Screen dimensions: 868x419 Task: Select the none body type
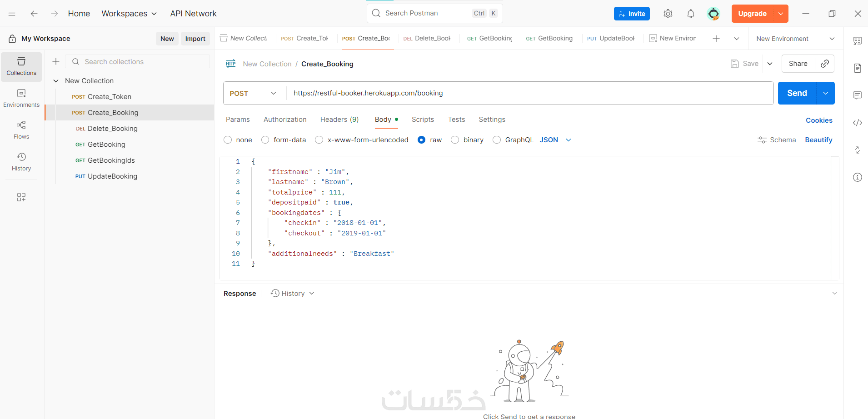228,140
